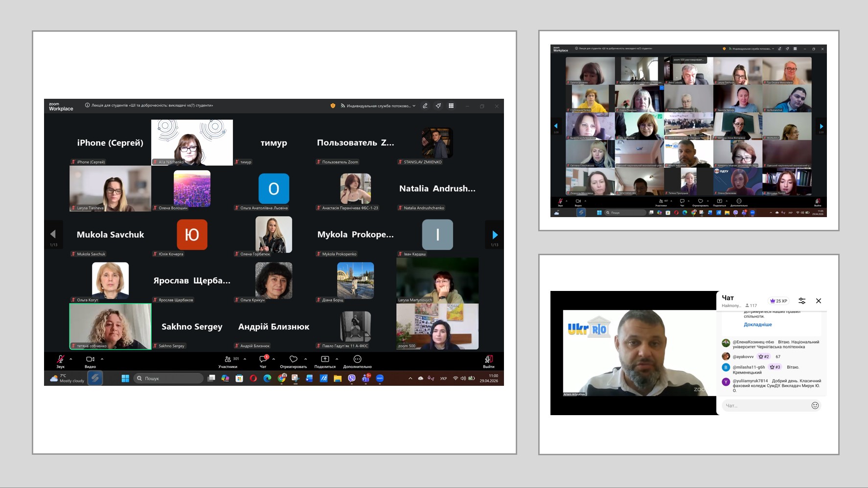868x488 pixels.
Task: Click the Докладніше link in chat
Action: pyautogui.click(x=757, y=325)
